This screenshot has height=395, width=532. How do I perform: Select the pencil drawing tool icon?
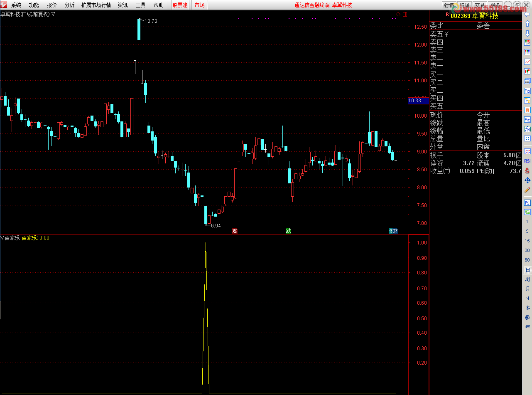tap(527, 190)
